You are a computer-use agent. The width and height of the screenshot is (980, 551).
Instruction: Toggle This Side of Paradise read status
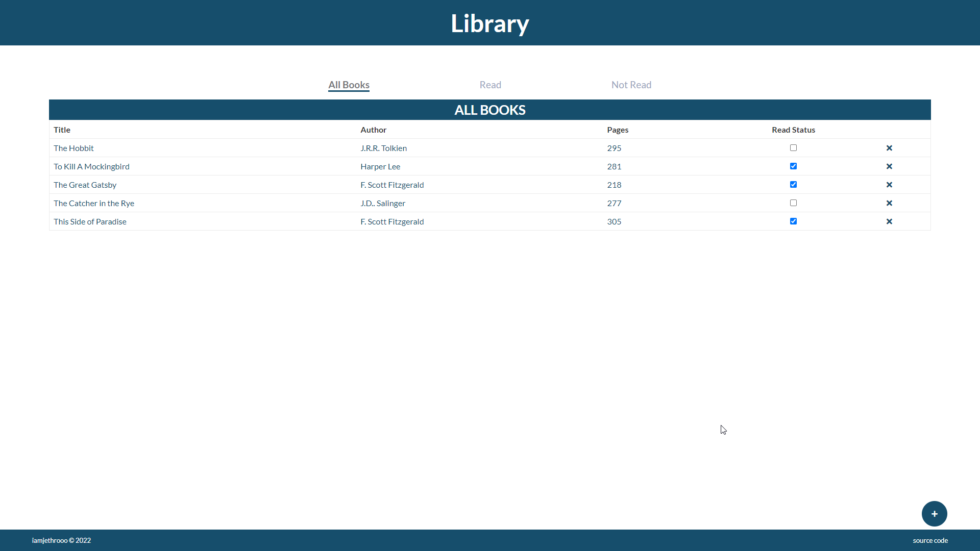793,221
